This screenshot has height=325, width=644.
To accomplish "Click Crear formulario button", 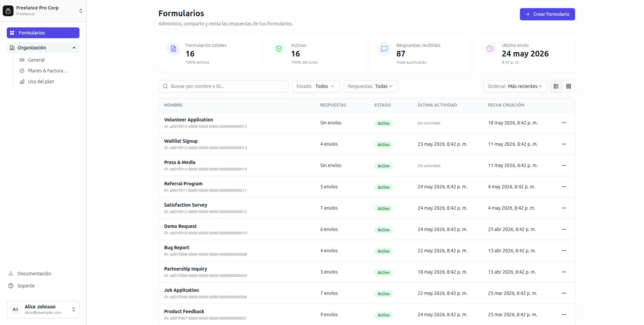I will click(547, 14).
